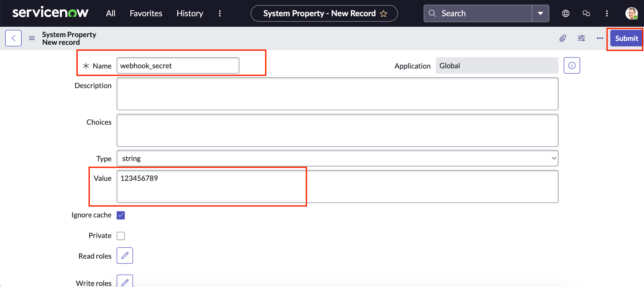
Task: Toggle the favorite star next to record title
Action: (x=384, y=13)
